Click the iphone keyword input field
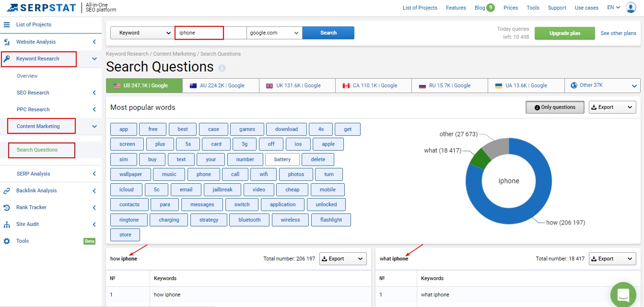Screen dimensions: 644x307 [x=211, y=33]
